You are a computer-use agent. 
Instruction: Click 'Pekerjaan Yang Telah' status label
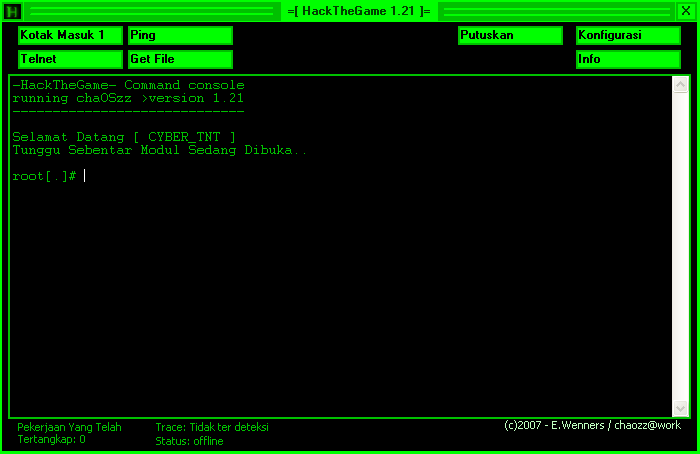[x=69, y=427]
